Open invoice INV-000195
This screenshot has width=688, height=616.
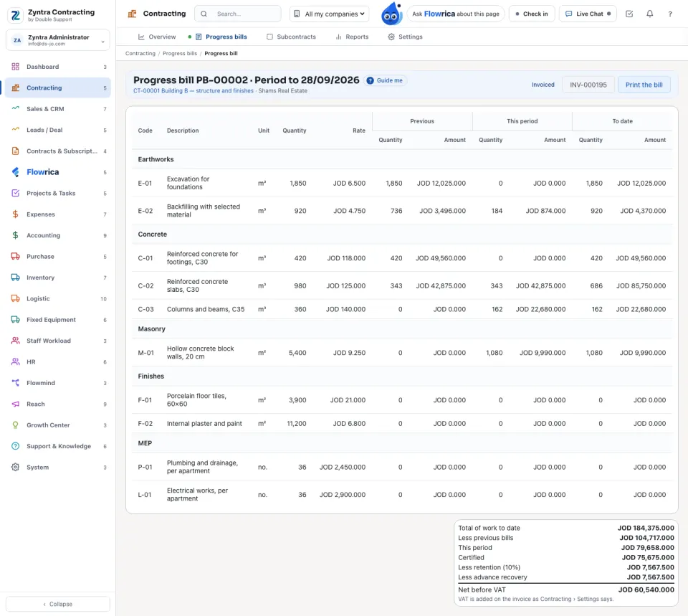coord(588,85)
